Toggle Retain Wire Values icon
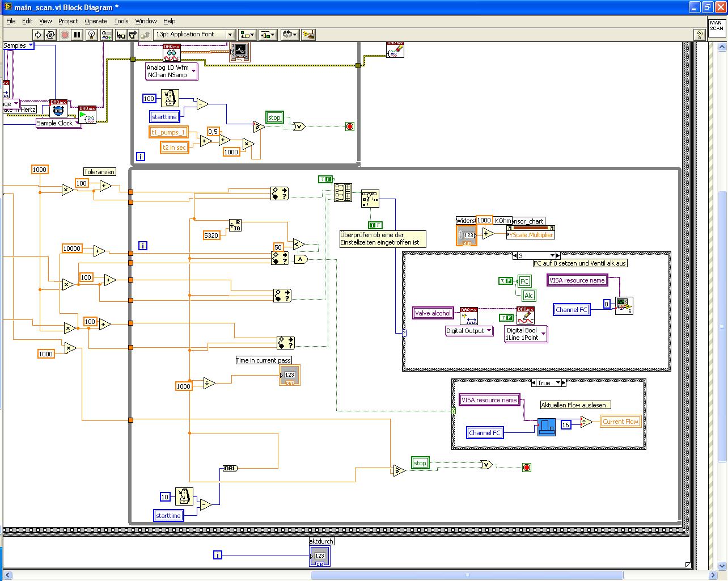The height and width of the screenshot is (581, 728). pos(106,35)
